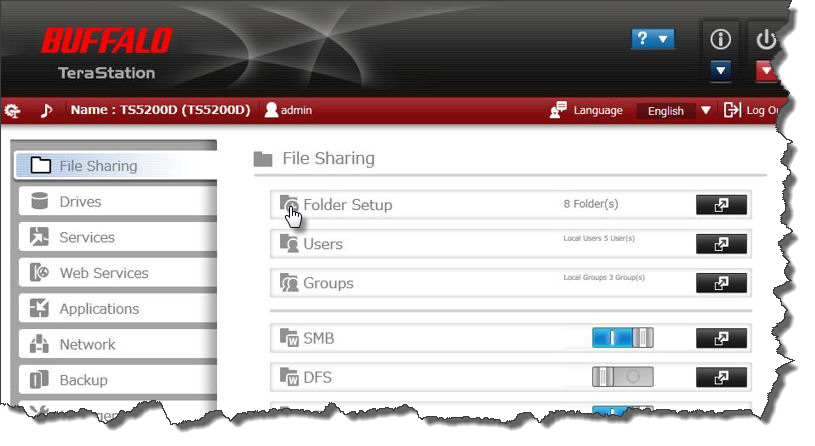Select Network in the sidebar
Image resolution: width=815 pixels, height=446 pixels.
click(x=117, y=344)
